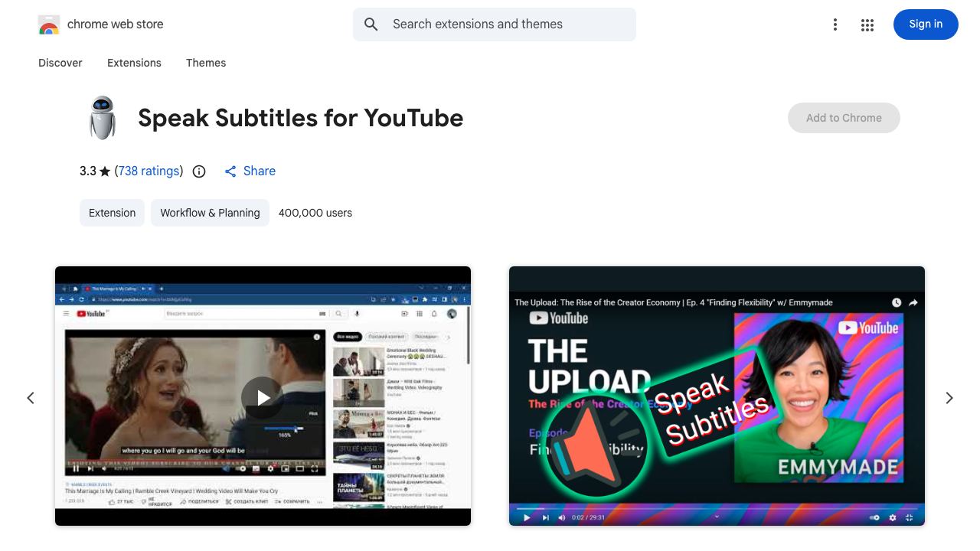Click the YouTube logo in first screenshot
Viewport: 980px width, 551px height.
tap(90, 314)
